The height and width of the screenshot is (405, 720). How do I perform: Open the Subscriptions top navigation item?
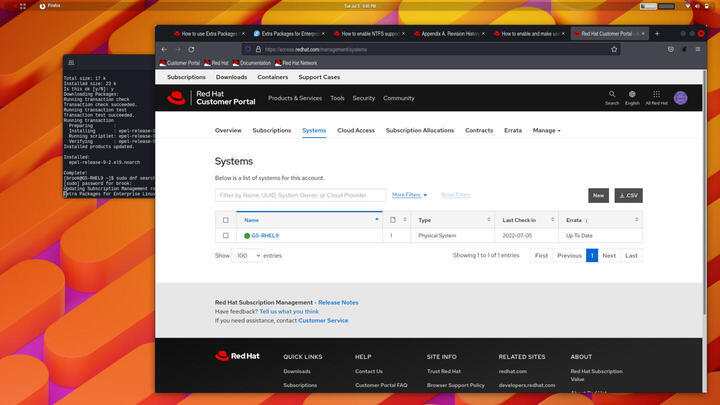pos(186,77)
